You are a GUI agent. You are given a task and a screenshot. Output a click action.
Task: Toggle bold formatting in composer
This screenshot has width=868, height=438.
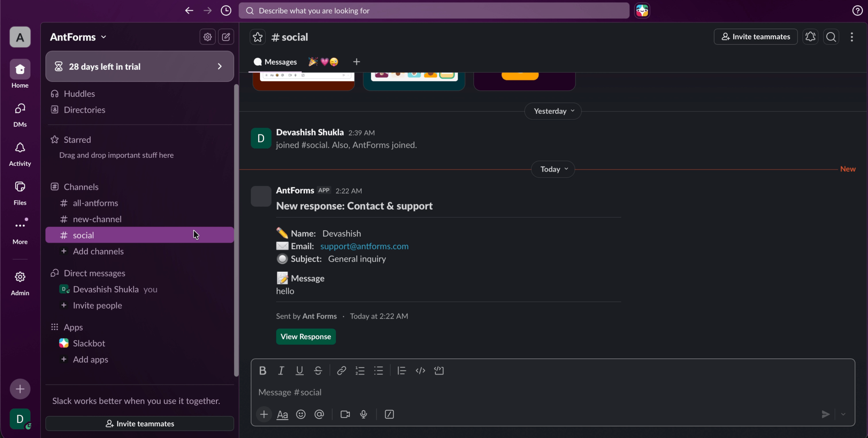coord(263,371)
